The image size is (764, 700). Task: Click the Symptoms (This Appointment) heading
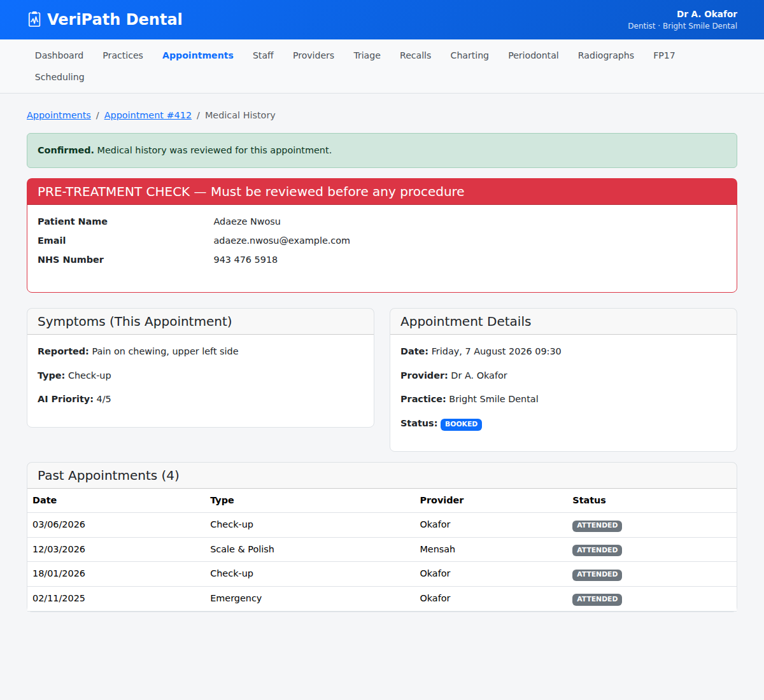(x=134, y=321)
